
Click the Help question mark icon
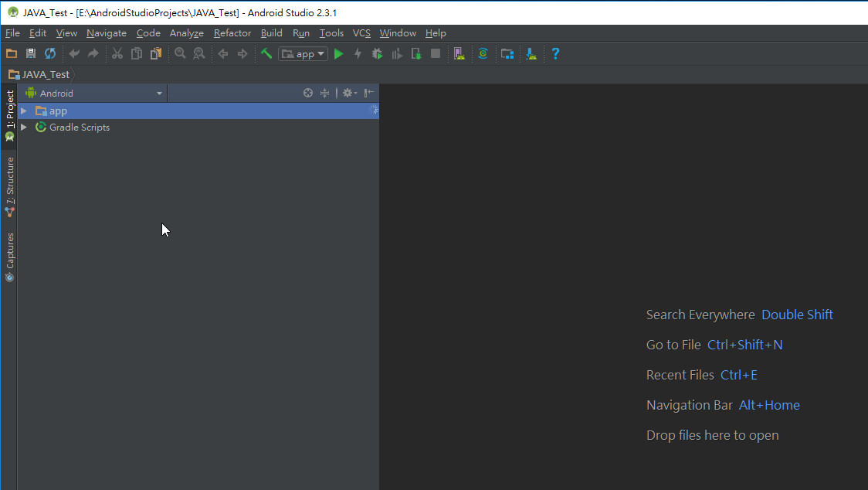(x=555, y=54)
